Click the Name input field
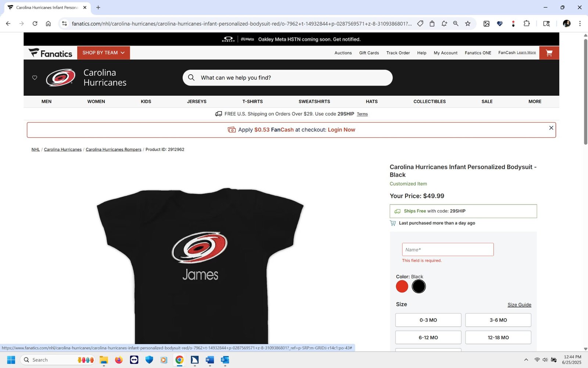The height and width of the screenshot is (368, 588). click(448, 250)
